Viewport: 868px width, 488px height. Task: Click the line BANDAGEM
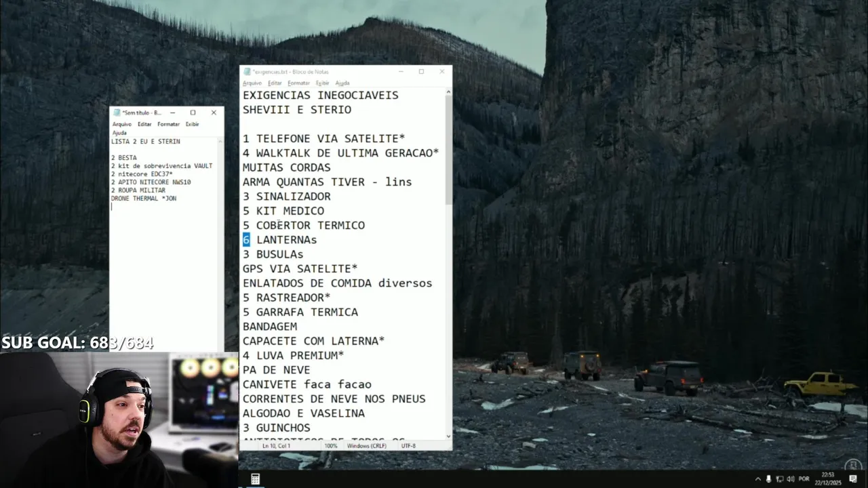[x=270, y=326]
